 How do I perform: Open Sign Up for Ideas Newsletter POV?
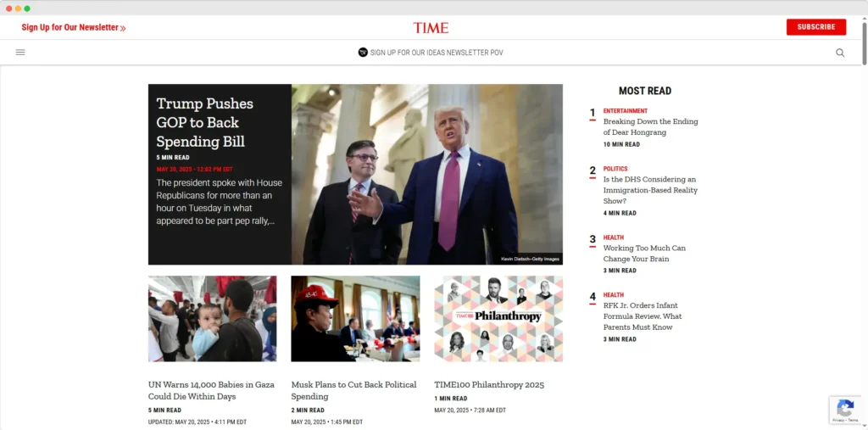click(x=437, y=53)
